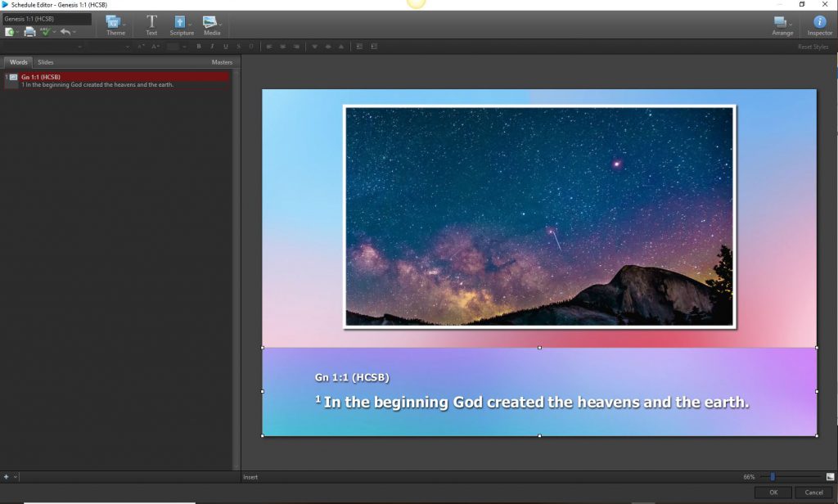Decrease text indent
The width and height of the screenshot is (838, 504).
coord(359,47)
